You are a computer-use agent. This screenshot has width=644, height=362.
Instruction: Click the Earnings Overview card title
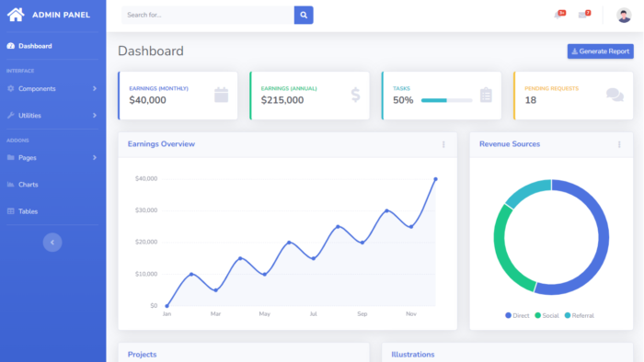(161, 144)
